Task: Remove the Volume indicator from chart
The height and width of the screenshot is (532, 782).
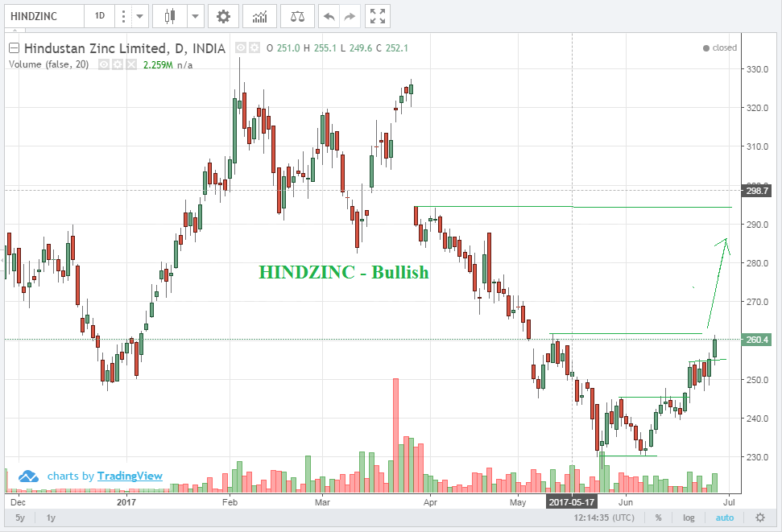Action: [130, 64]
